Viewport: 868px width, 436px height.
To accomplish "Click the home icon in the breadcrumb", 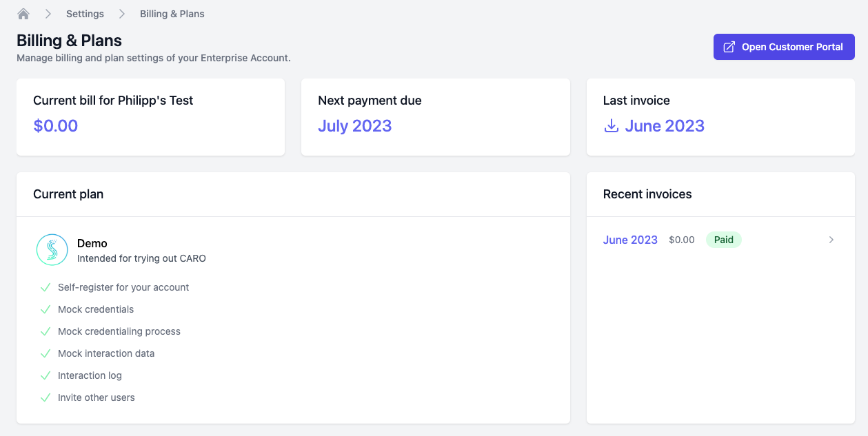I will tap(23, 13).
